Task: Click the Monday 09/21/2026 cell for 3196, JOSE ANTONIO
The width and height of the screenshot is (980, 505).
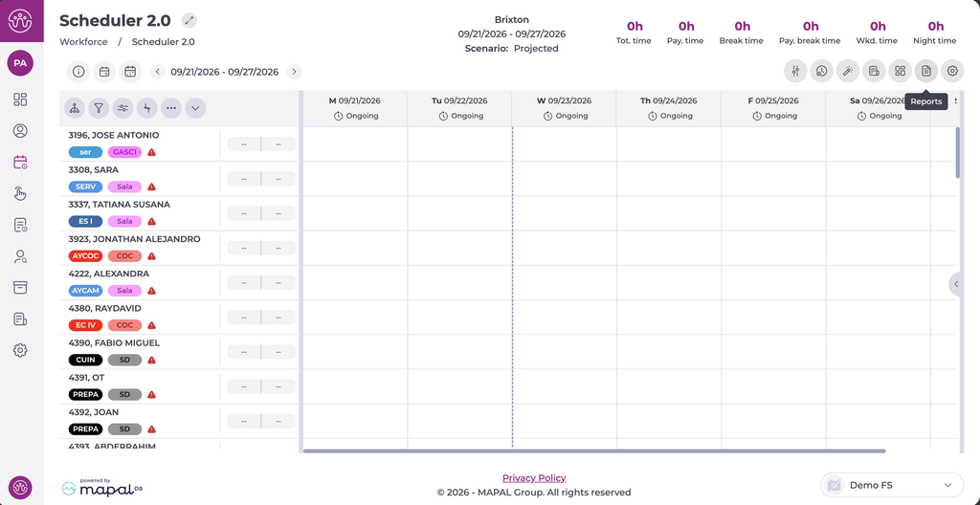Action: [x=355, y=143]
